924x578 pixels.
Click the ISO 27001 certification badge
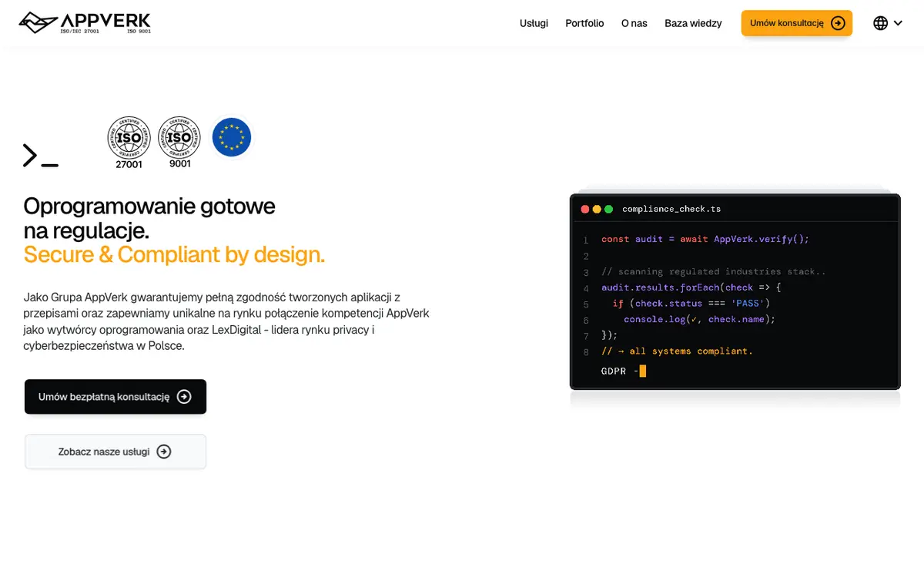(129, 143)
